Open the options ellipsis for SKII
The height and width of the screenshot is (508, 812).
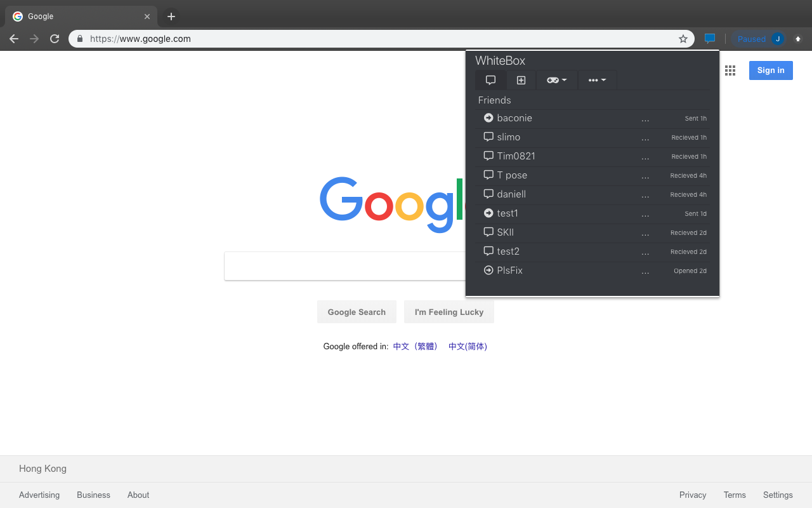click(x=645, y=233)
